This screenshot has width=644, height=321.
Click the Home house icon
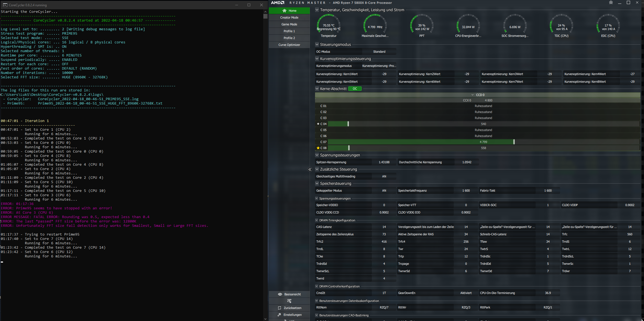(284, 11)
